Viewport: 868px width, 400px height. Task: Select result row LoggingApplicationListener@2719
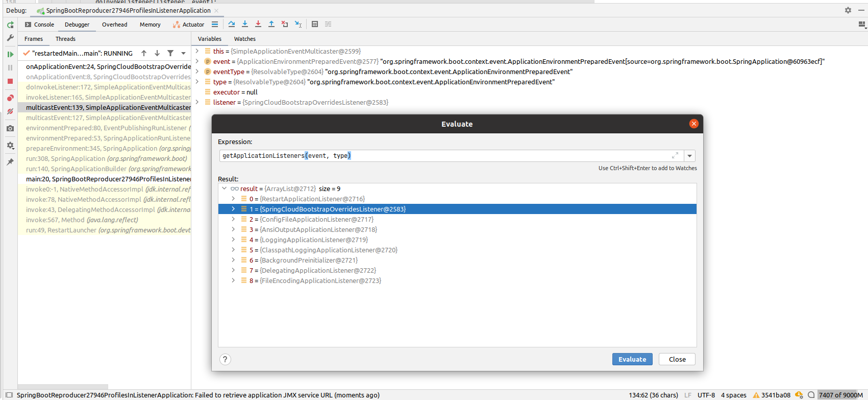(457, 240)
